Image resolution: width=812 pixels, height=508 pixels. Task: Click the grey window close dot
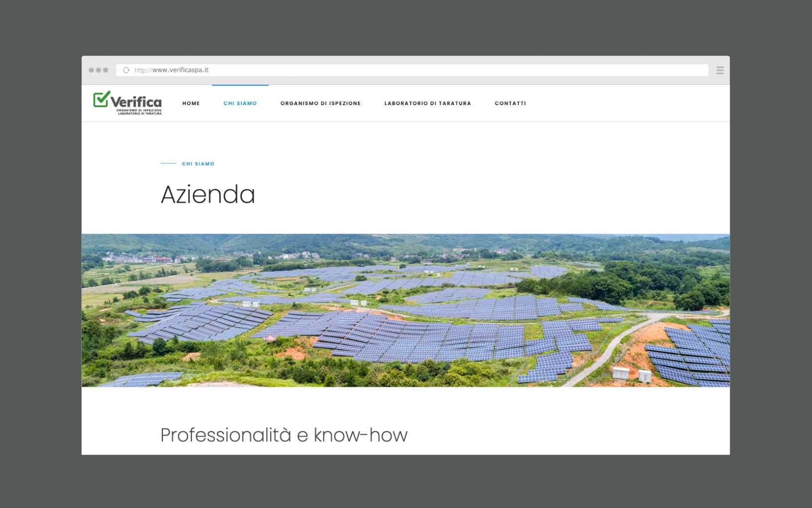pos(92,70)
